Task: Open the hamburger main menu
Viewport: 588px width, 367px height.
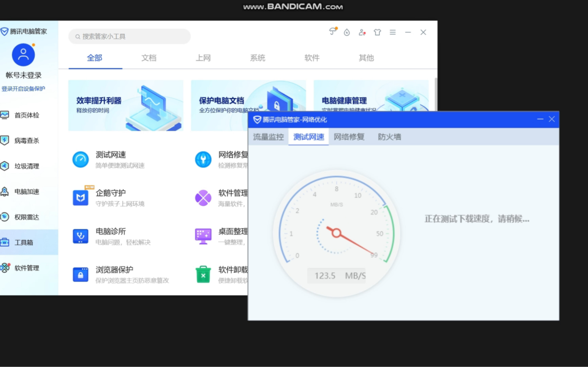Action: click(x=393, y=32)
